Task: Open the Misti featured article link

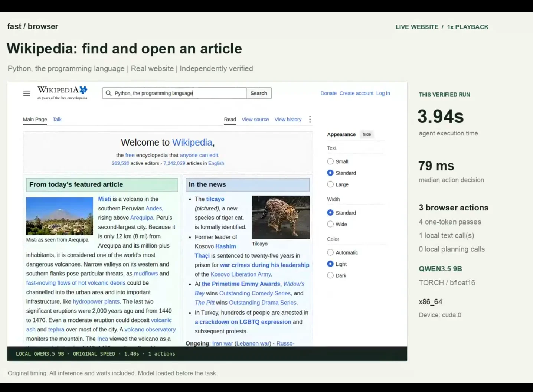Action: pyautogui.click(x=105, y=199)
